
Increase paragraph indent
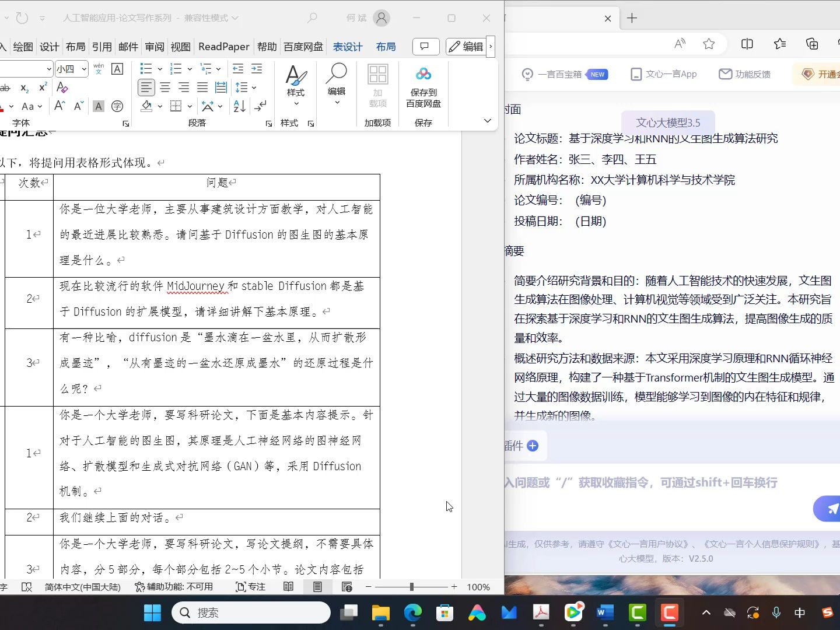pyautogui.click(x=257, y=69)
